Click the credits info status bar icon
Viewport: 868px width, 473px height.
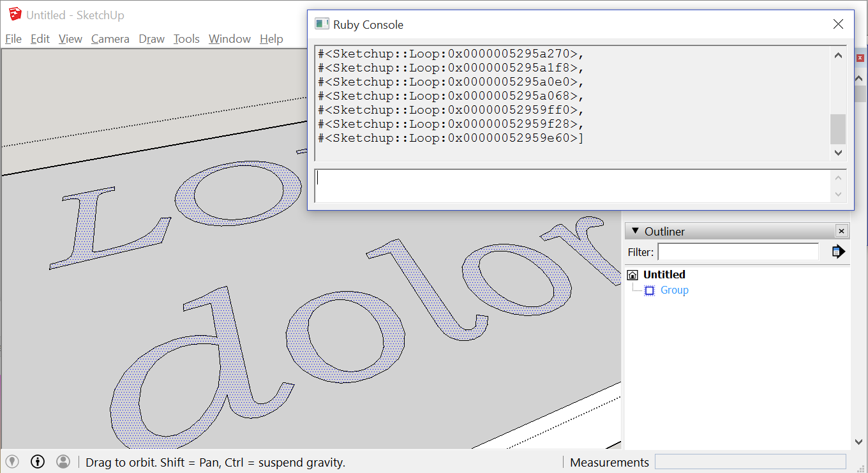click(x=38, y=462)
